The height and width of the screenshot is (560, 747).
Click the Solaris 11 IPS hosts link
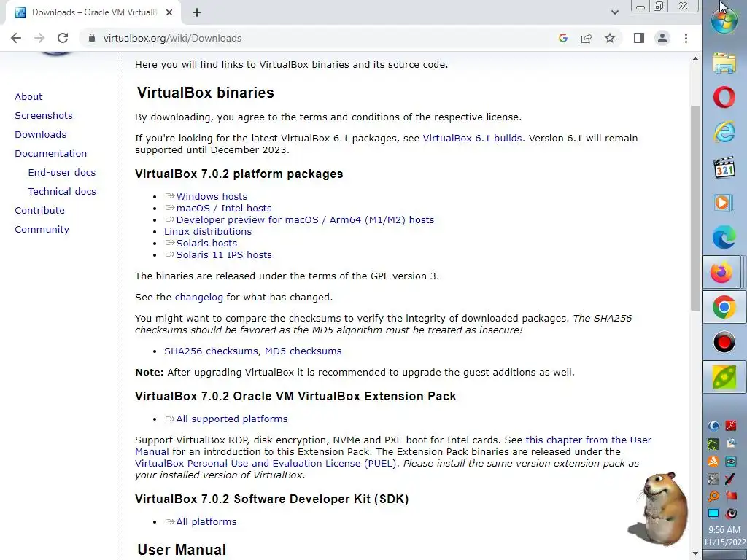click(x=224, y=254)
